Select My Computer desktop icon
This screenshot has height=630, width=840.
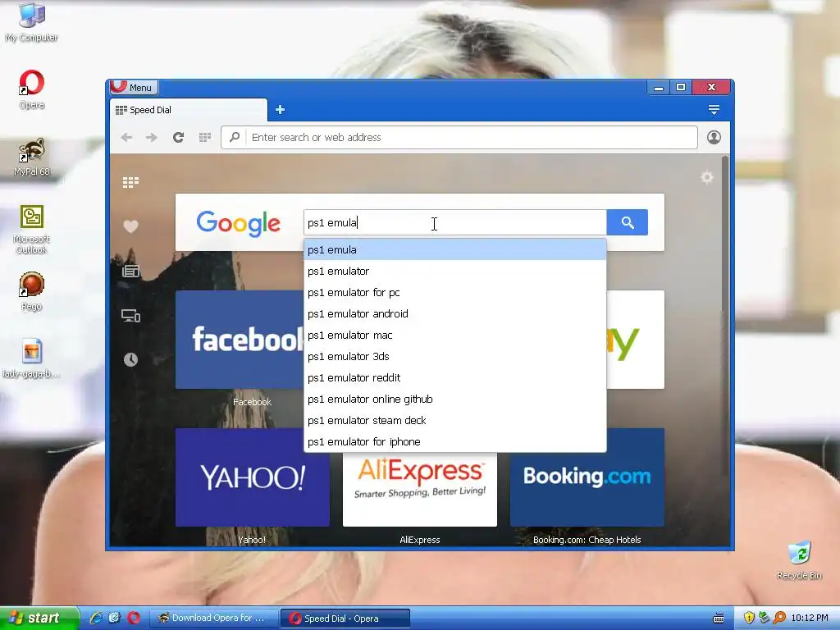pyautogui.click(x=32, y=22)
